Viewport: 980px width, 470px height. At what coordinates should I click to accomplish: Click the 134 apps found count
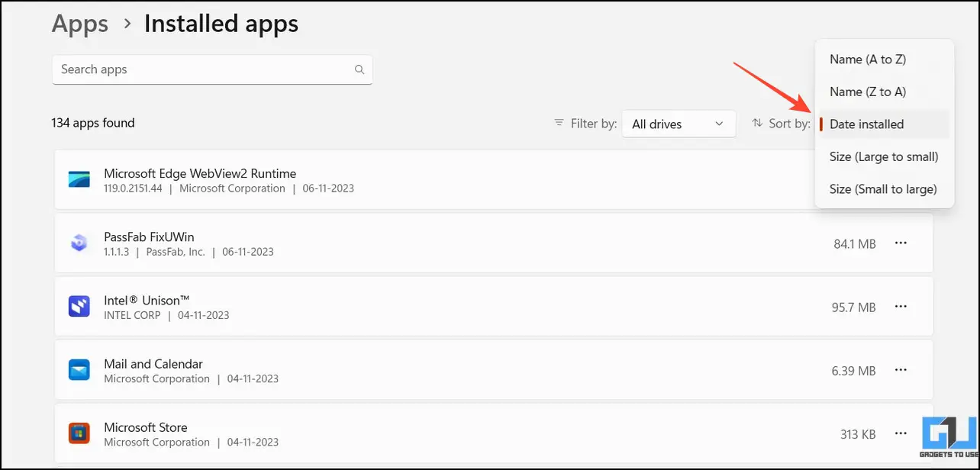point(93,123)
